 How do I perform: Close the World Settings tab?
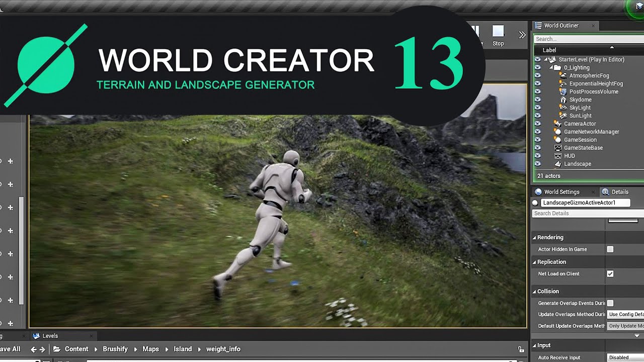(594, 192)
